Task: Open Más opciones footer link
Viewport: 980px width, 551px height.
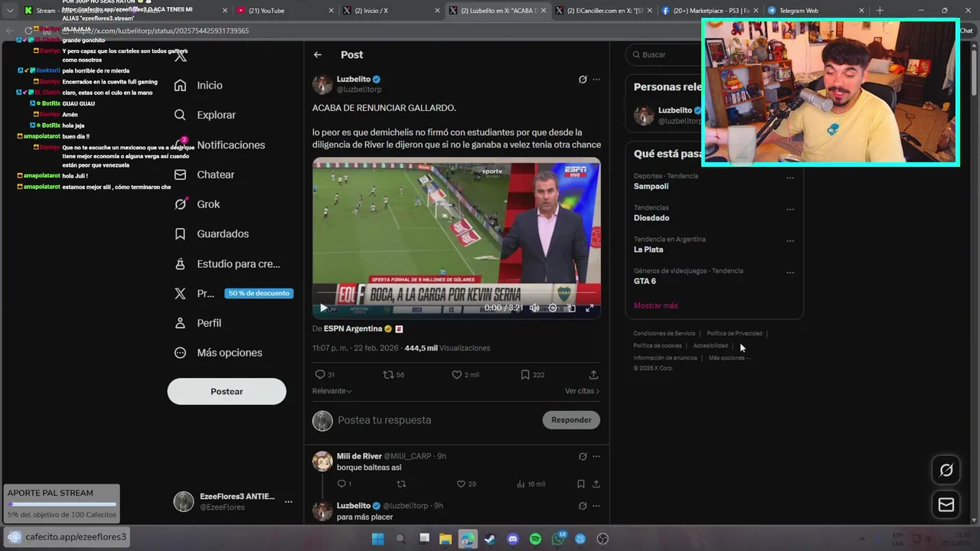Action: point(729,358)
